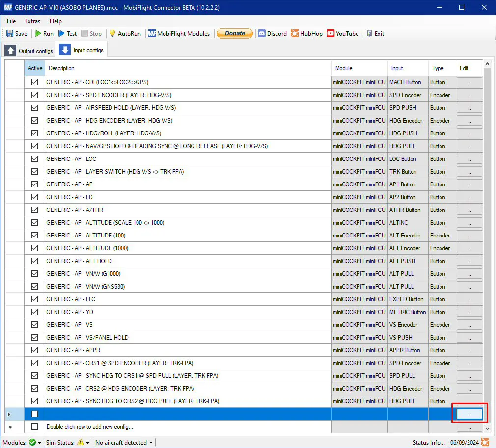Open HubHop from the toolbar
The image size is (496, 448).
pos(306,33)
